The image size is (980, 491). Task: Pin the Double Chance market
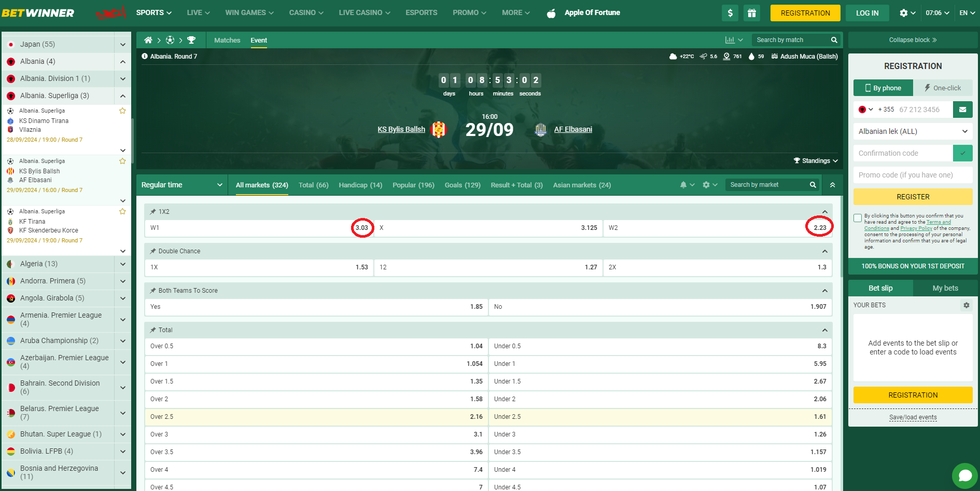(x=153, y=251)
